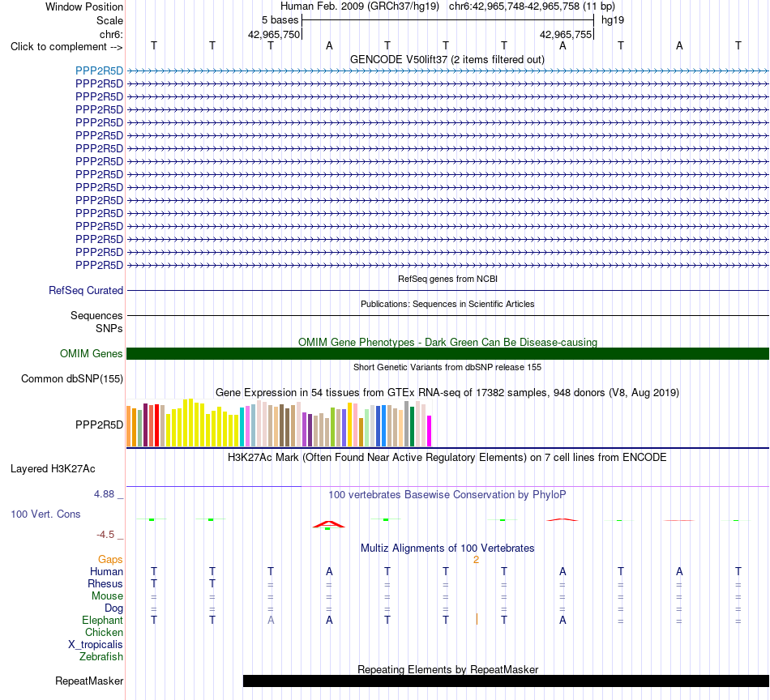The width and height of the screenshot is (770, 700).
Task: Open the GENCODE V50lift37 track title
Action: pyautogui.click(x=447, y=59)
